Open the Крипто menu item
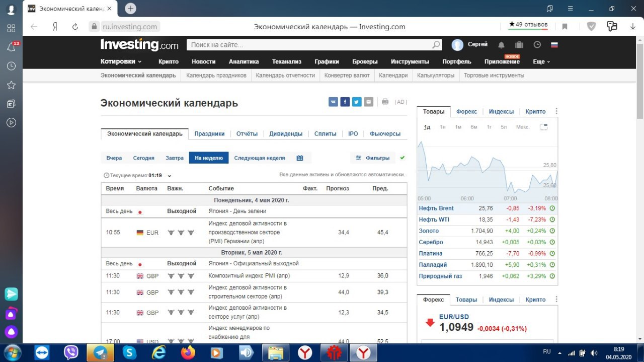 [169, 61]
